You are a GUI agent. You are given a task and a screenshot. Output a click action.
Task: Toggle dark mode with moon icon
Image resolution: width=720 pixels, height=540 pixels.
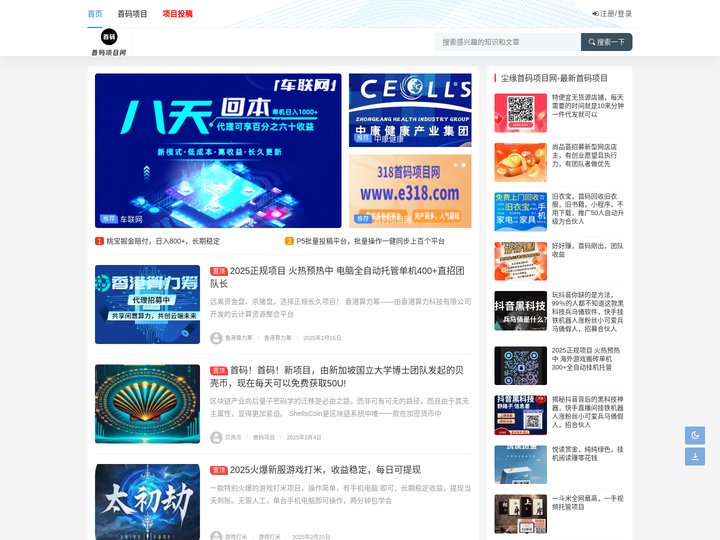coord(695,435)
